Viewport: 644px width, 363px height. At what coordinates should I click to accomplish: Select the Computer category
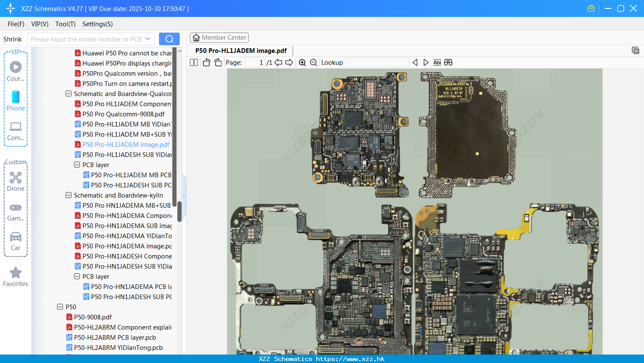tap(16, 131)
